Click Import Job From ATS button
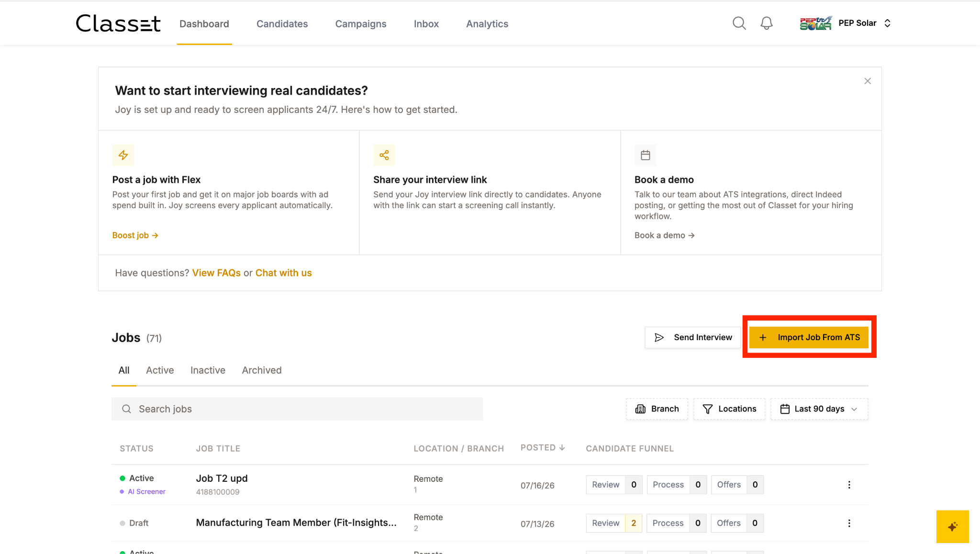Screen dimensions: 980x554 [x=810, y=337]
